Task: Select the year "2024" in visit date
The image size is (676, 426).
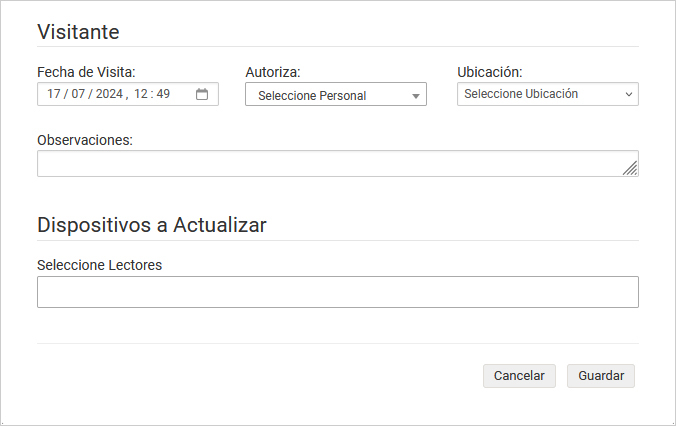Action: coord(109,94)
